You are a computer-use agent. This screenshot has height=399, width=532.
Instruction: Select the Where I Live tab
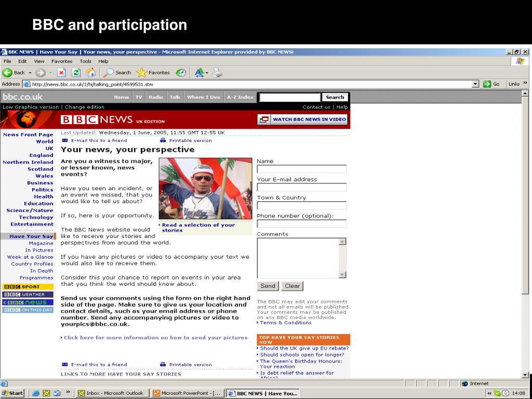[x=204, y=97]
